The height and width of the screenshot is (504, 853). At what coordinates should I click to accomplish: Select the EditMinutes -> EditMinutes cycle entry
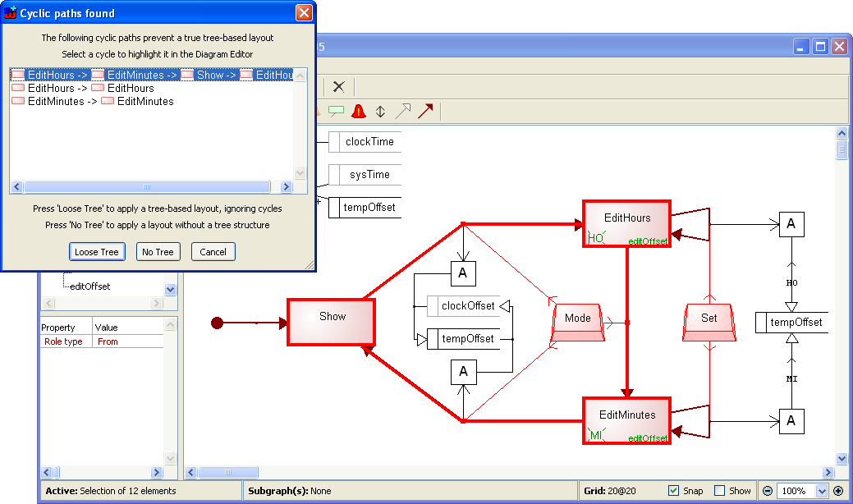[100, 101]
